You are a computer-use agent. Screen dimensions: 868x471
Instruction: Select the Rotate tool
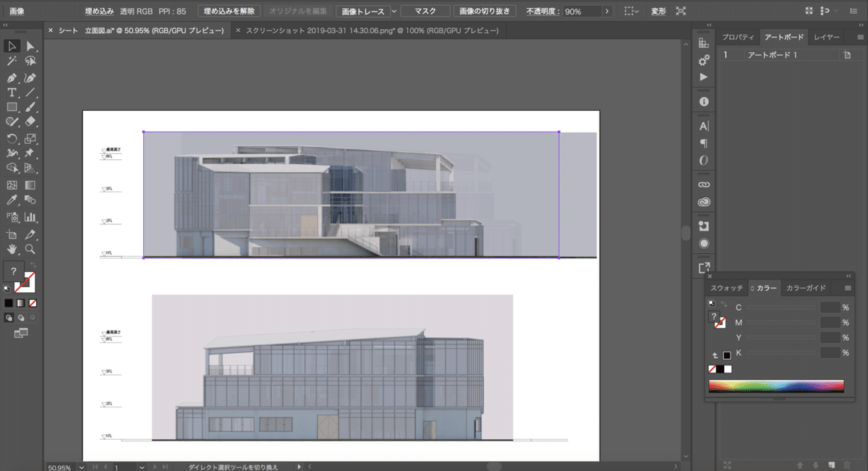coord(12,139)
